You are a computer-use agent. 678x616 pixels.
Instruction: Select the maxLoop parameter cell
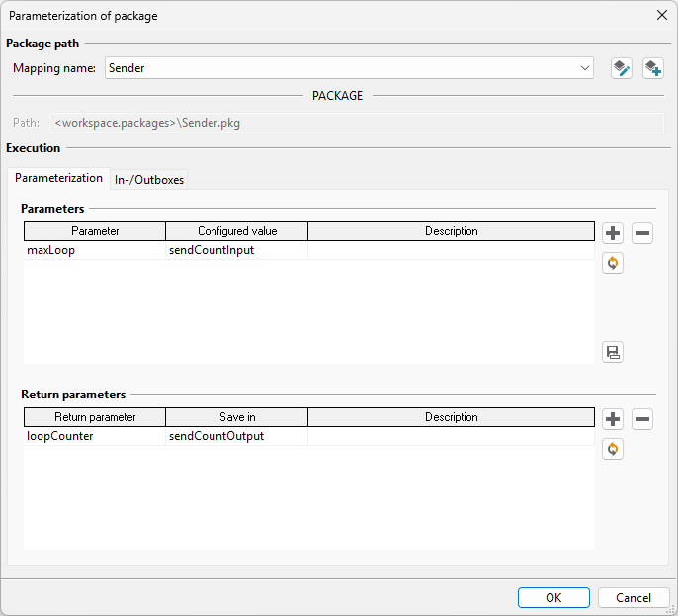click(x=95, y=250)
